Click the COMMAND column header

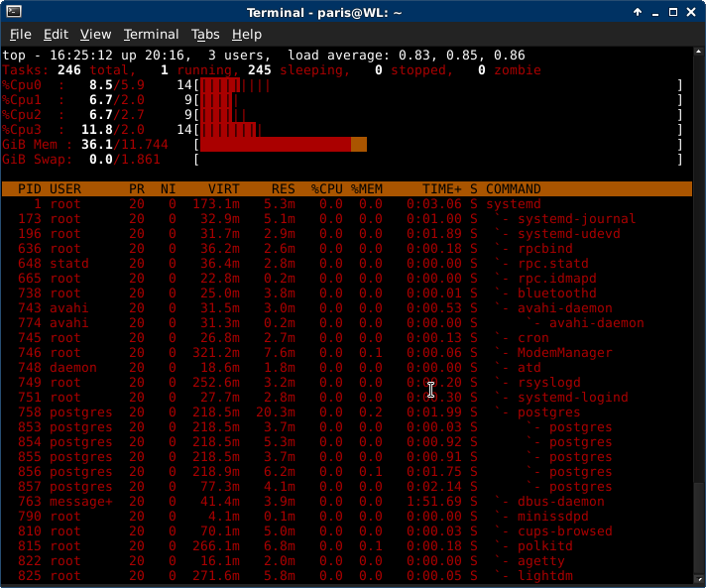[x=514, y=189]
